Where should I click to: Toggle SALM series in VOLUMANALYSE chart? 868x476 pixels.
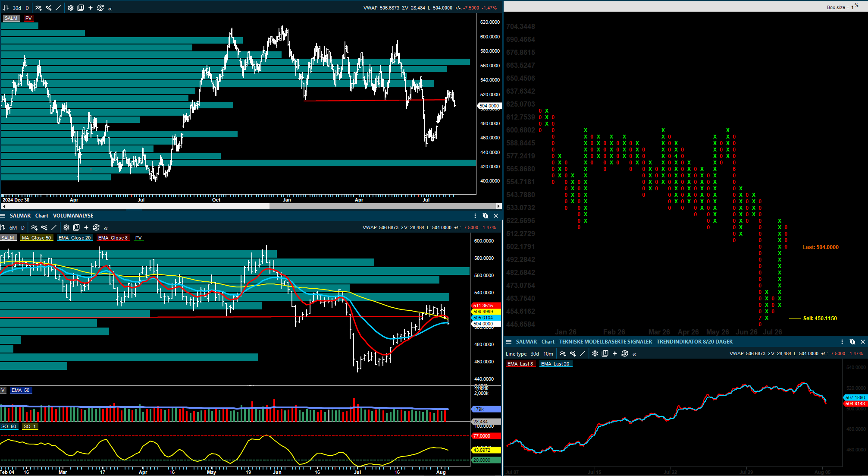point(8,238)
